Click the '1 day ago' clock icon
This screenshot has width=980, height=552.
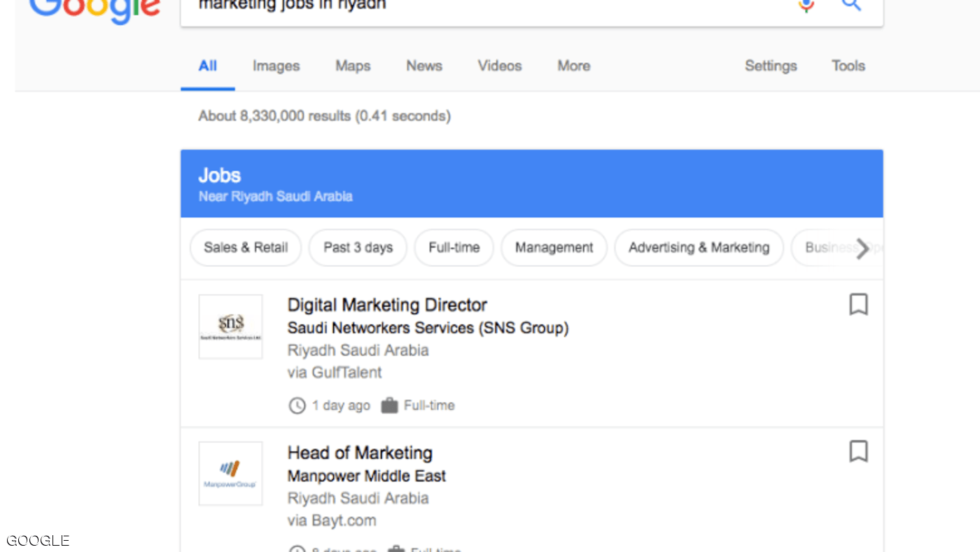[x=297, y=406]
